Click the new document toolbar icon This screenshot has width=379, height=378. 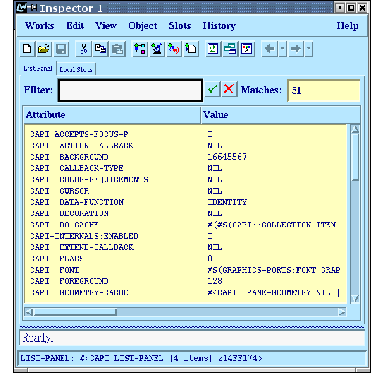27,49
